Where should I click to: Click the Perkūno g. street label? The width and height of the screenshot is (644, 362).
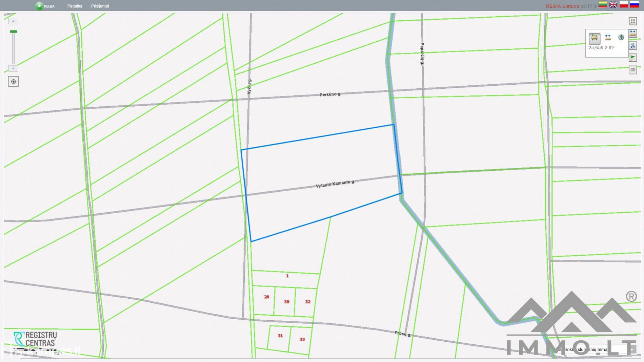330,94
